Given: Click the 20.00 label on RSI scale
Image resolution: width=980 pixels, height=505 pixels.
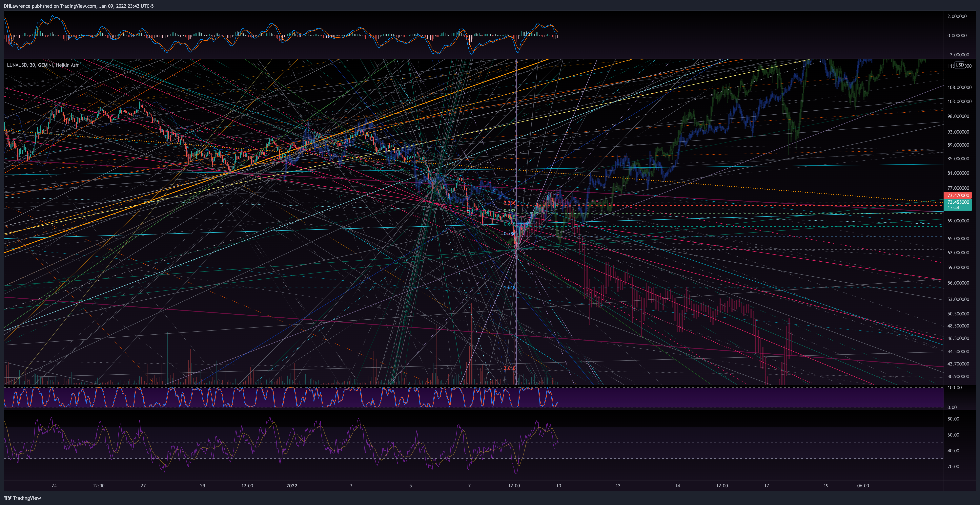Looking at the screenshot, I should click(953, 467).
